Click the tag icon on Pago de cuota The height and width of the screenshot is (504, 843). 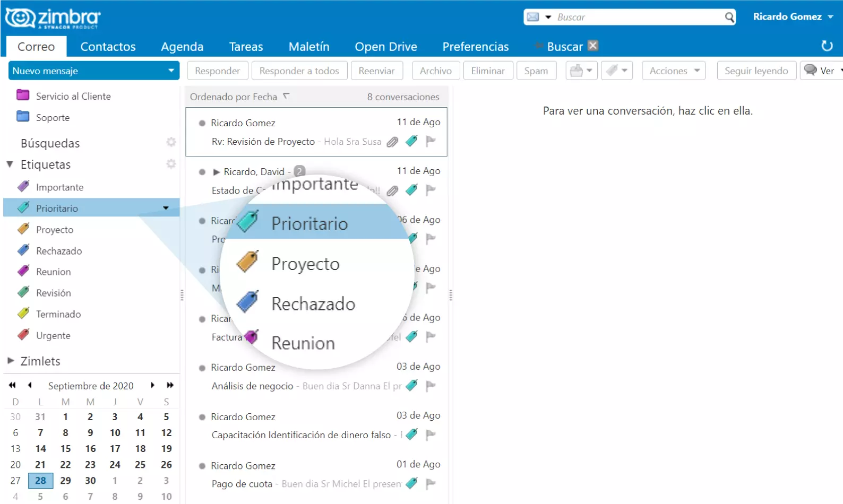[x=411, y=483]
